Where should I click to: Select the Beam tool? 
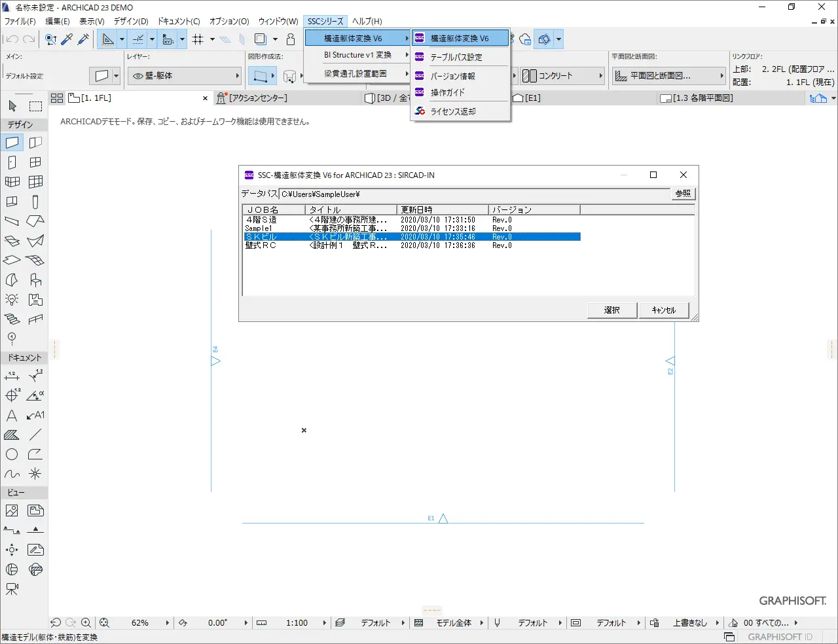click(x=12, y=221)
